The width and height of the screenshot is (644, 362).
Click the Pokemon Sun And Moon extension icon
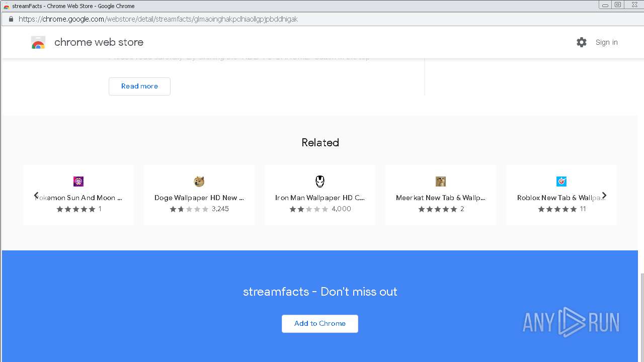[x=78, y=182]
